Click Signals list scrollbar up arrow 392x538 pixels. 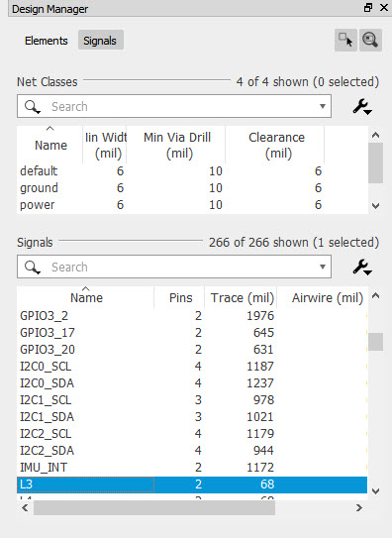coord(375,296)
